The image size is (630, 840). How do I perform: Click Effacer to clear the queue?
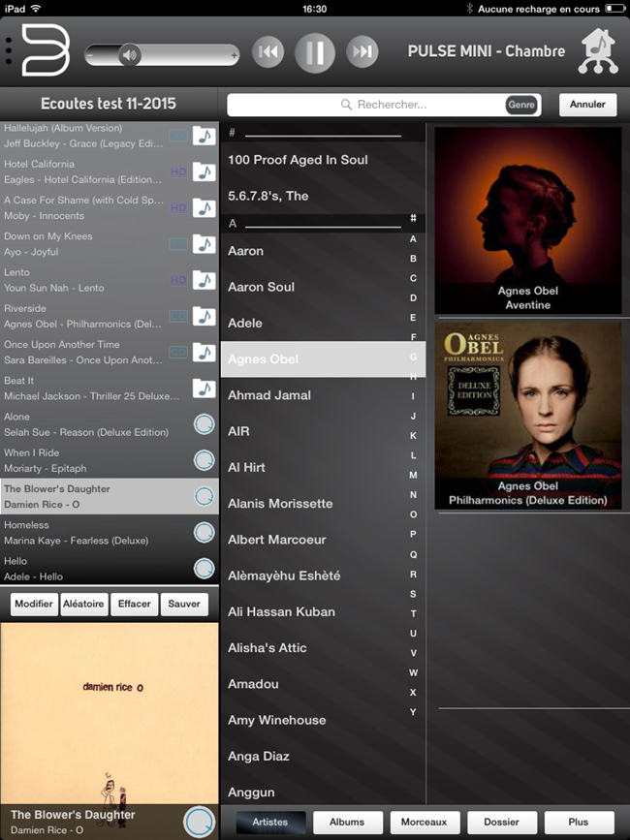[x=134, y=605]
